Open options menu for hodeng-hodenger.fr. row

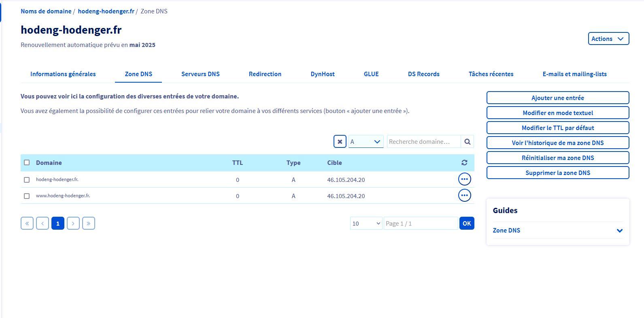[464, 179]
